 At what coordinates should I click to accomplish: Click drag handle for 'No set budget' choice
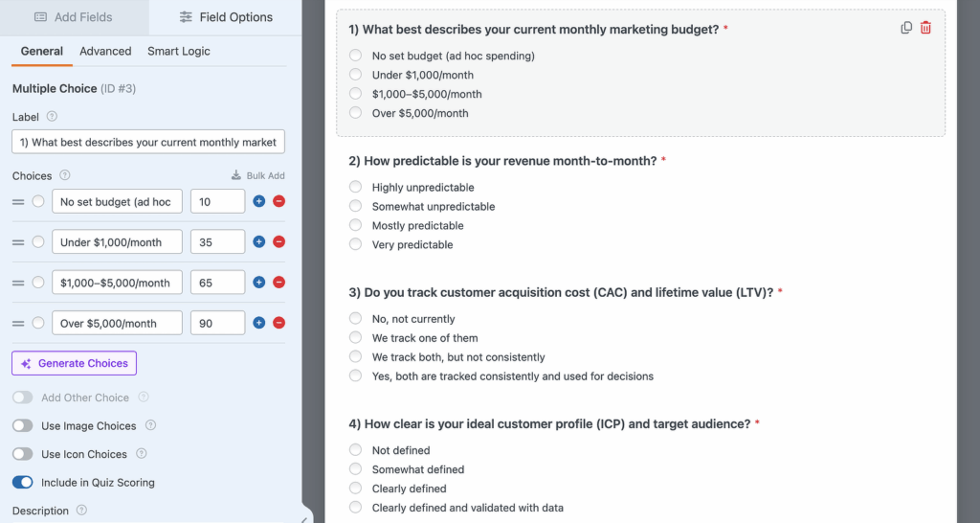18,202
